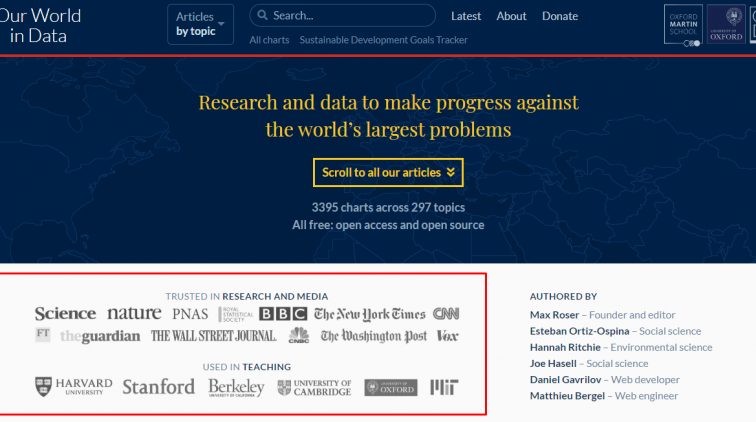Image resolution: width=756 pixels, height=422 pixels.
Task: Open the Latest menu item
Action: pyautogui.click(x=466, y=16)
